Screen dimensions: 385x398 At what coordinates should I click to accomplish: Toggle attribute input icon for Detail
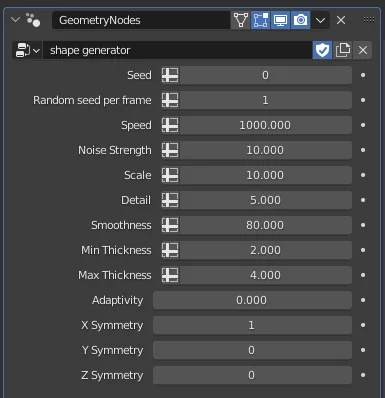(x=170, y=200)
